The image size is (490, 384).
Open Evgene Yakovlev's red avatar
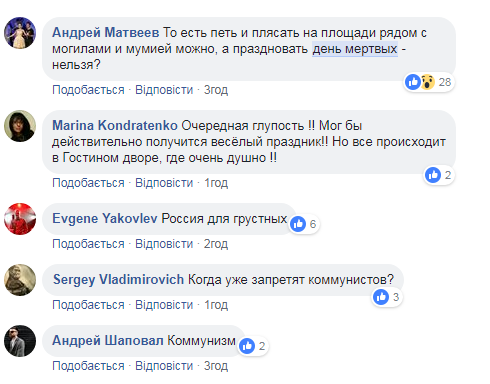20,219
